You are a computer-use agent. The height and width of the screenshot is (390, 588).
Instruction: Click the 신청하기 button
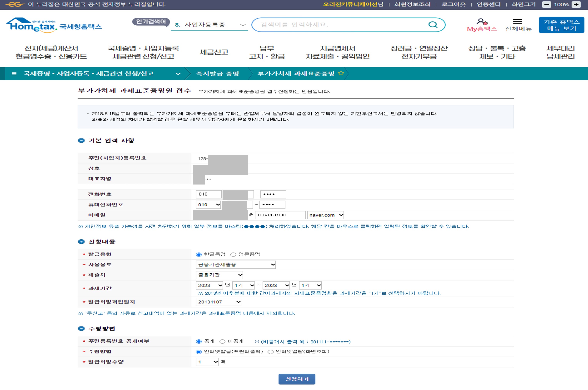[x=297, y=379]
